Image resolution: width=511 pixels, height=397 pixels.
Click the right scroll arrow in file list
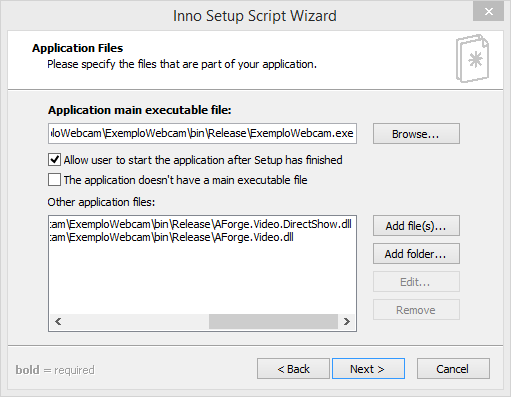(347, 321)
